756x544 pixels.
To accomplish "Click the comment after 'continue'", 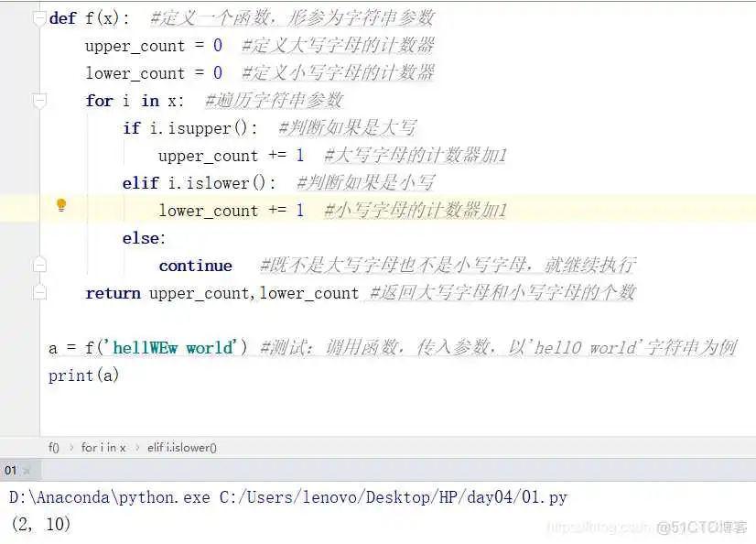I will click(x=448, y=266).
